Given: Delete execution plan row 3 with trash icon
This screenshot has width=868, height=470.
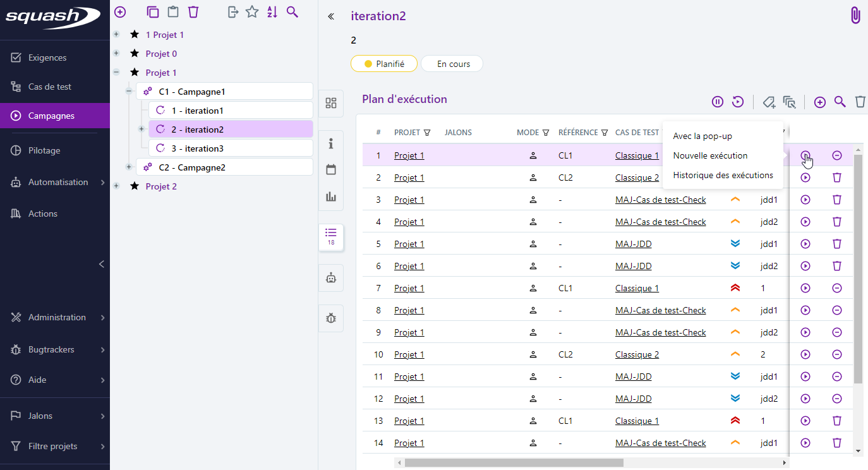Looking at the screenshot, I should click(836, 200).
